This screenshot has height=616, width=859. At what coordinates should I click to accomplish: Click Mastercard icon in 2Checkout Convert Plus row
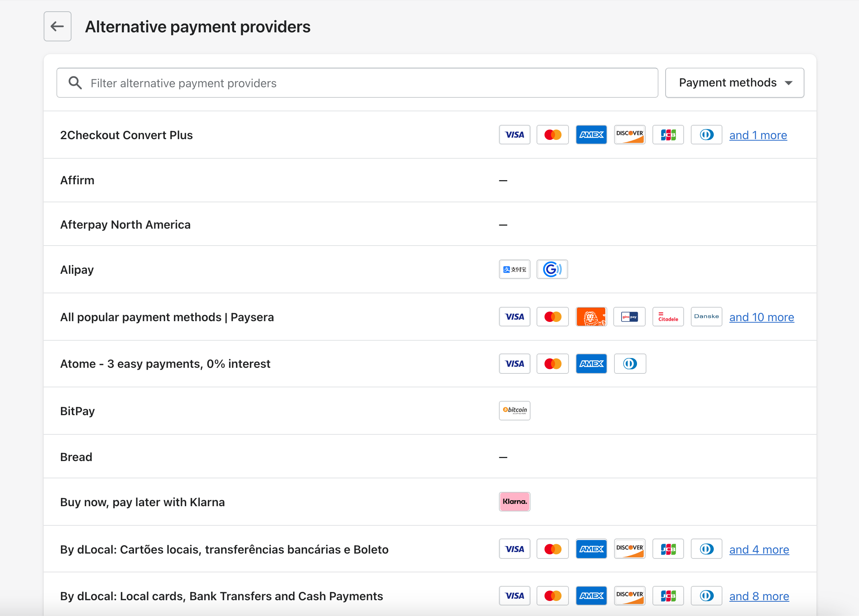[x=553, y=135]
